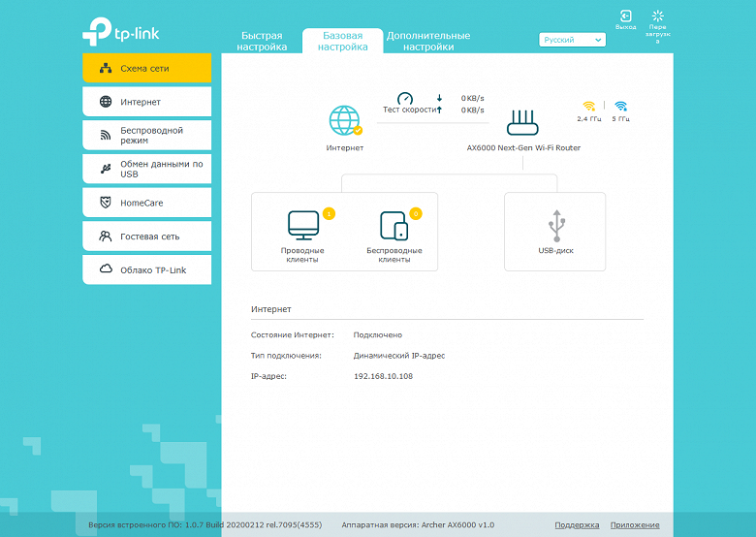Open the Схема сети sidebar item
Image resolution: width=756 pixels, height=537 pixels.
coord(147,68)
